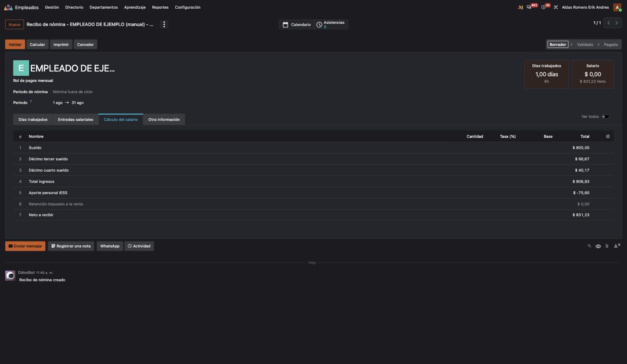Expand the Reportes menu
The width and height of the screenshot is (627, 364).
click(x=160, y=7)
